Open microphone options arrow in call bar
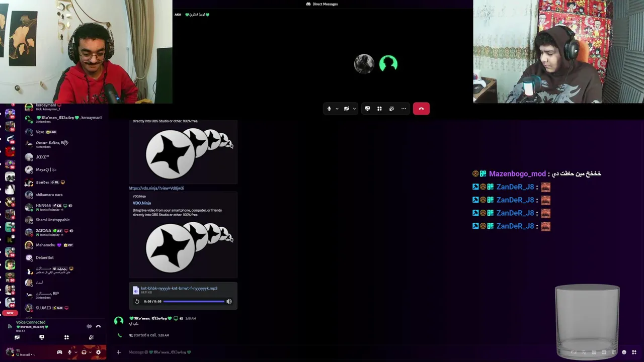 point(337,109)
